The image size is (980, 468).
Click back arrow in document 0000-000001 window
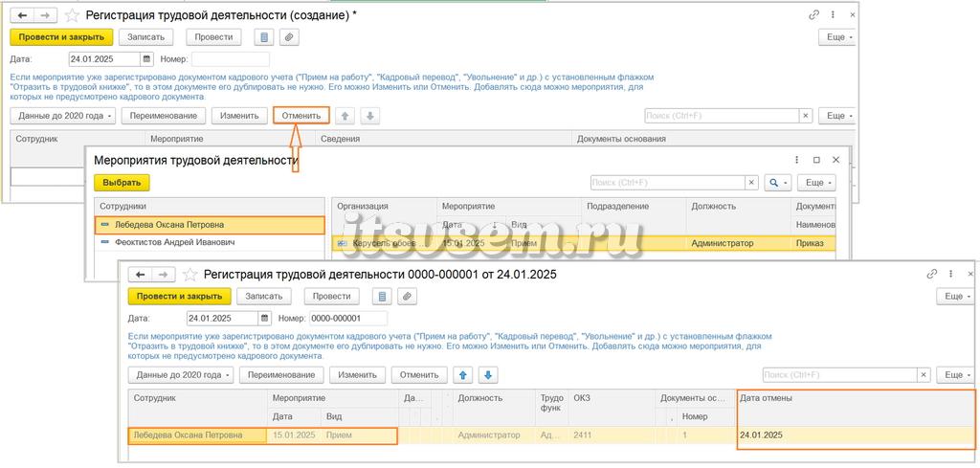coord(140,275)
